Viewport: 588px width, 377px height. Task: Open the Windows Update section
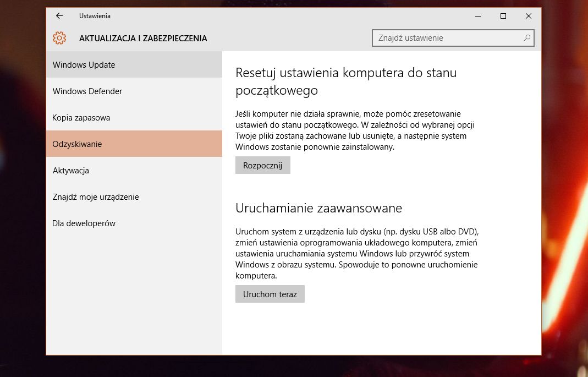[84, 64]
